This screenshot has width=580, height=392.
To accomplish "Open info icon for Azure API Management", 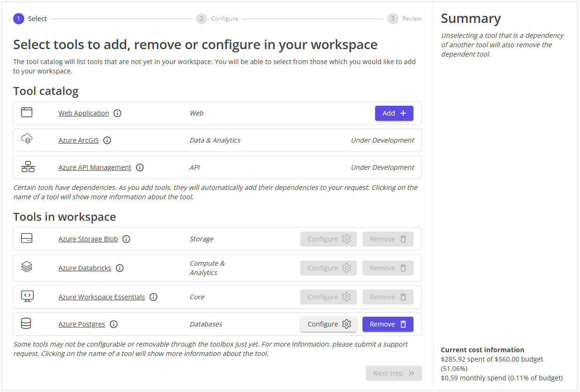I will pyautogui.click(x=140, y=167).
